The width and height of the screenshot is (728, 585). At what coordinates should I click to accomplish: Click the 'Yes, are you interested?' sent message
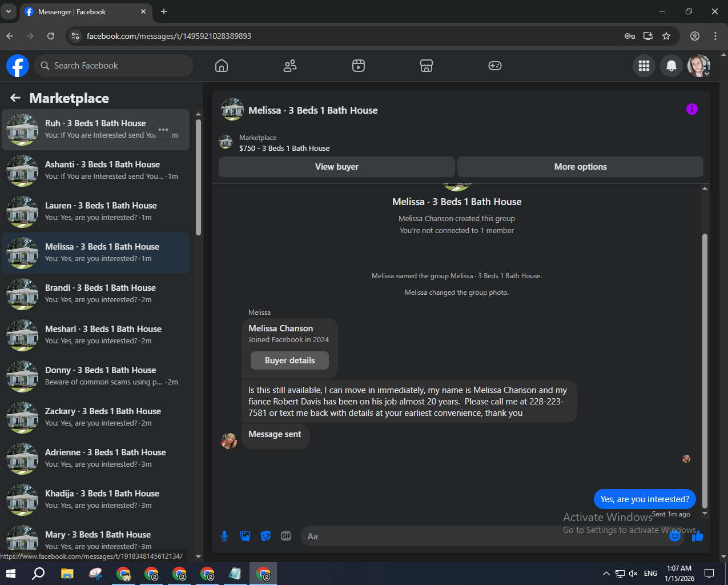coord(645,499)
